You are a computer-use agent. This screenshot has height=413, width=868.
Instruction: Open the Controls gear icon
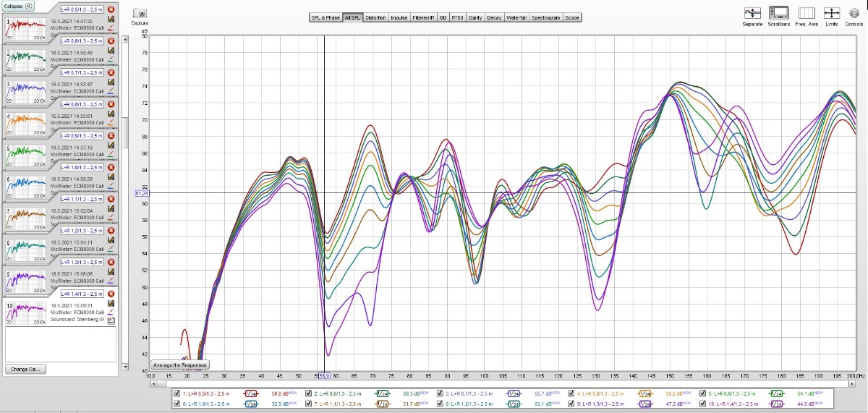(854, 13)
